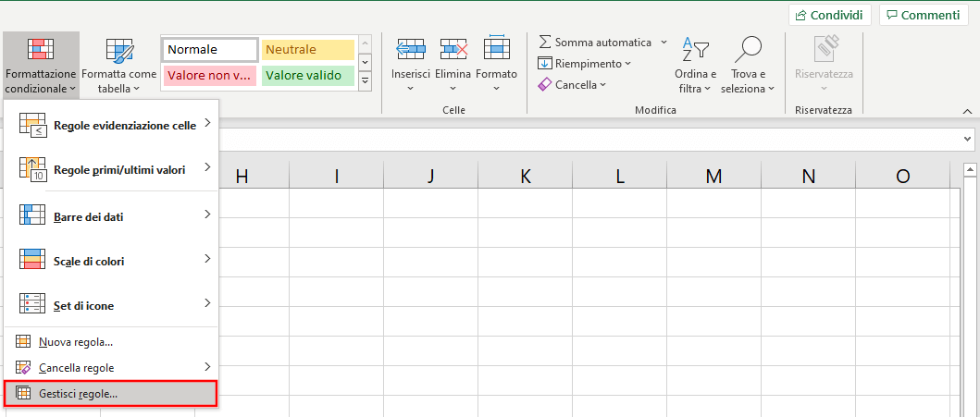980x417 pixels.
Task: Choose Nuova regola... from menu
Action: (111, 341)
